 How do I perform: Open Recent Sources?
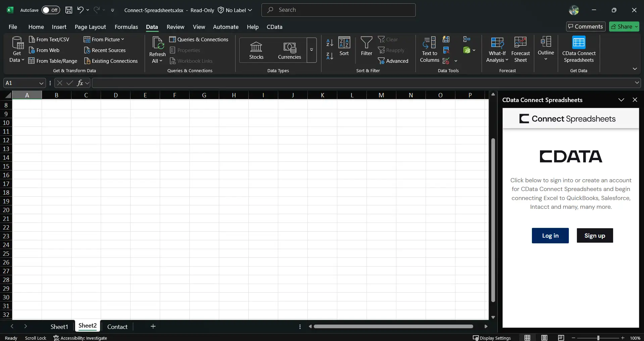[x=105, y=50]
